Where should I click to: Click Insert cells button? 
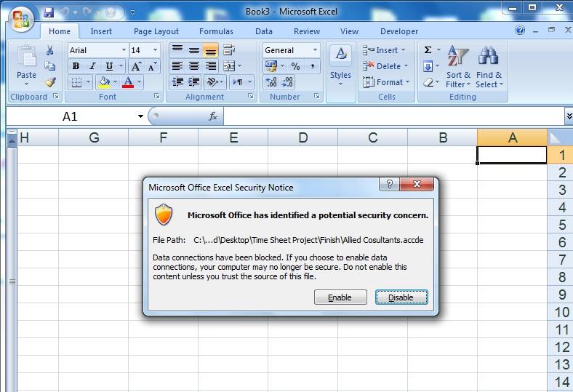(384, 50)
